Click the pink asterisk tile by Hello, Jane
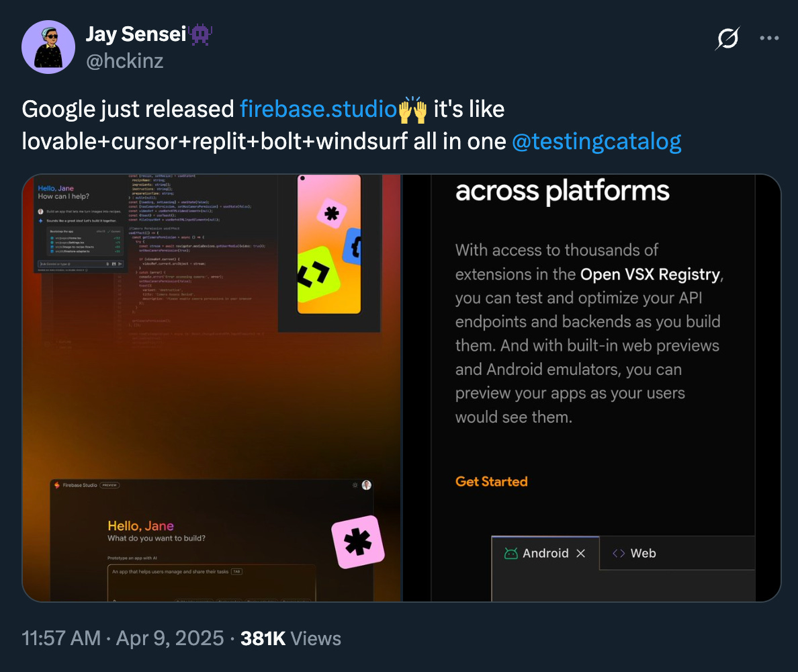The width and height of the screenshot is (798, 672). click(x=358, y=542)
